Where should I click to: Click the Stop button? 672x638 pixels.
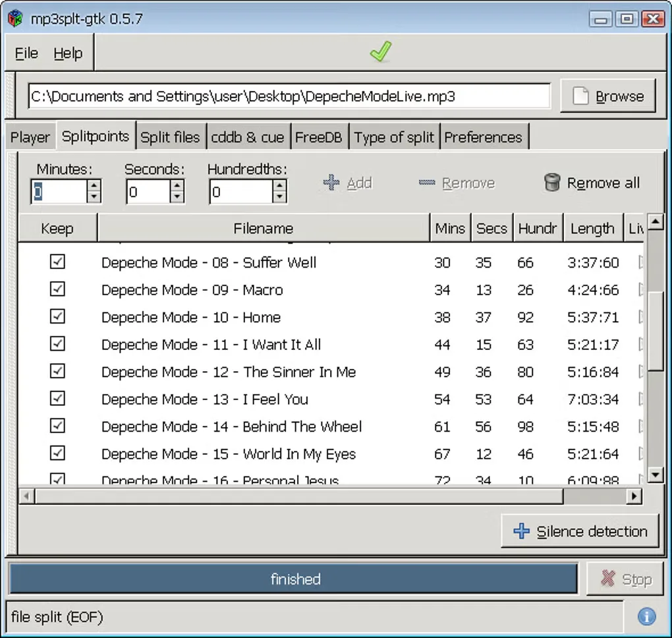625,579
